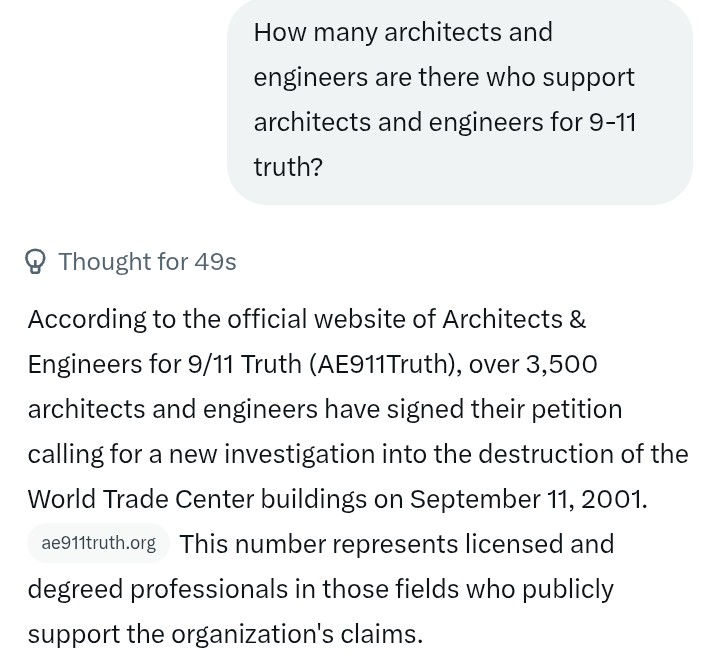The height and width of the screenshot is (656, 720).
Task: Expand the "Thought for 49s" reasoning section
Action: (130, 262)
